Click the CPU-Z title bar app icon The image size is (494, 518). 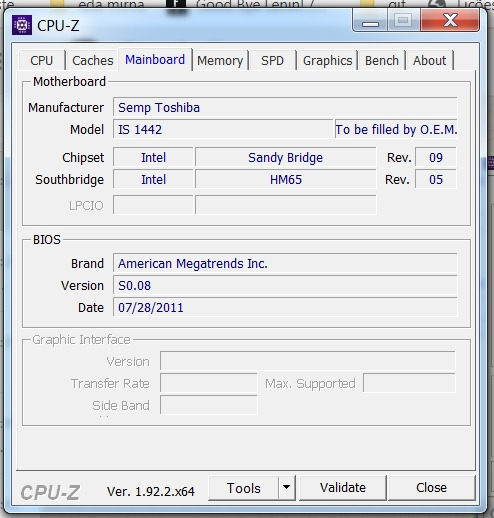22,25
